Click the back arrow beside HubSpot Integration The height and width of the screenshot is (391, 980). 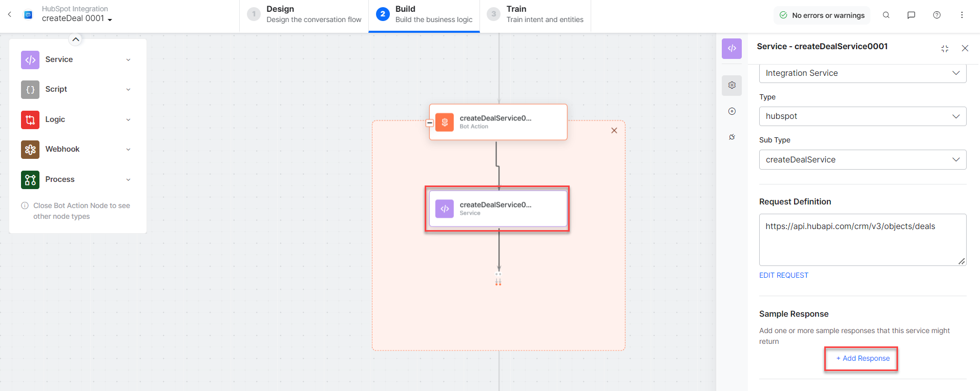pyautogui.click(x=10, y=15)
